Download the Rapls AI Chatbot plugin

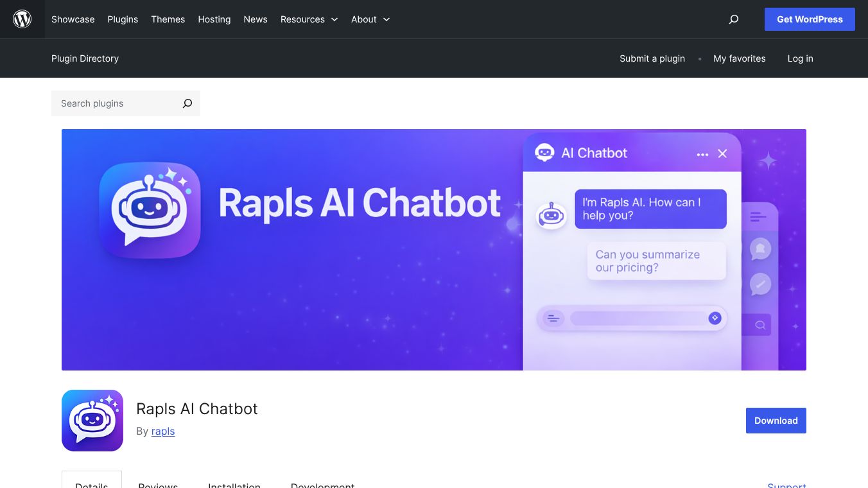pyautogui.click(x=776, y=421)
